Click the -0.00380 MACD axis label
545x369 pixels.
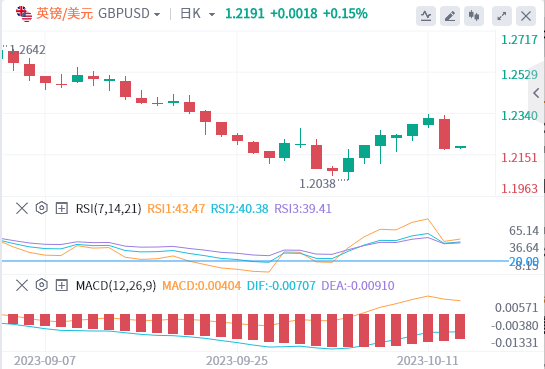tap(515, 326)
